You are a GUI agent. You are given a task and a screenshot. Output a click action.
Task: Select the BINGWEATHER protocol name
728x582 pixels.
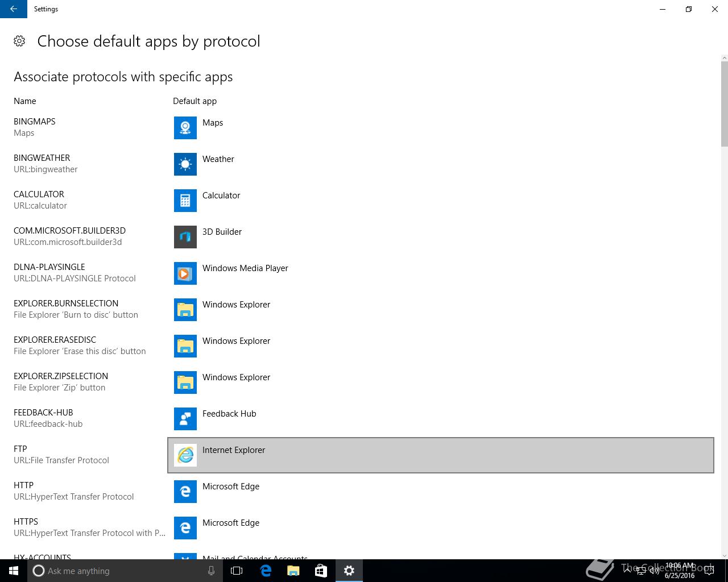42,157
